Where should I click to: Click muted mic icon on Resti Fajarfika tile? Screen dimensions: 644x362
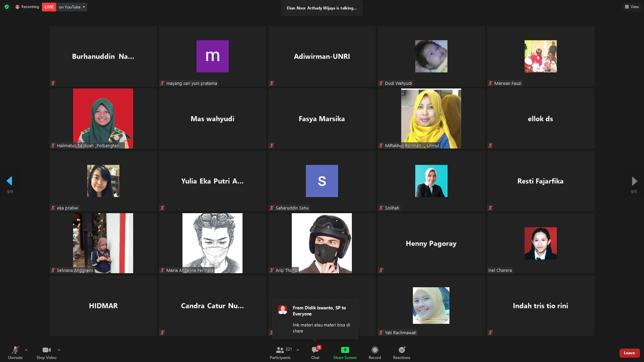490,208
